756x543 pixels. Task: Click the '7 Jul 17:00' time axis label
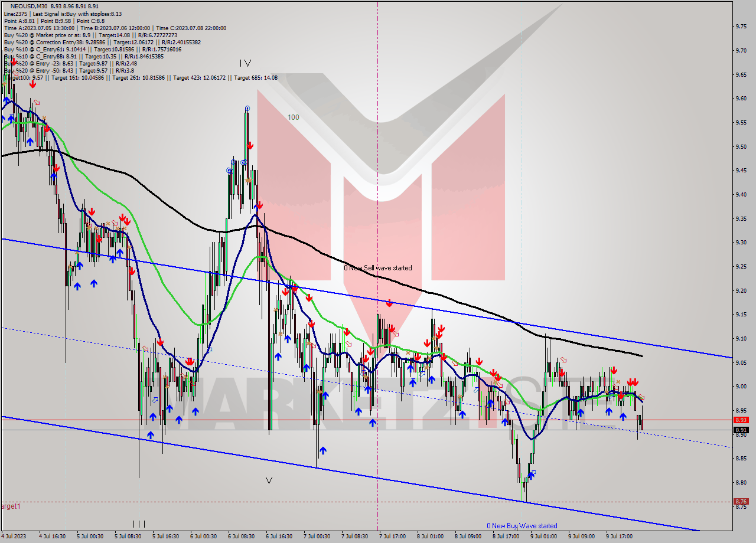pyautogui.click(x=392, y=537)
